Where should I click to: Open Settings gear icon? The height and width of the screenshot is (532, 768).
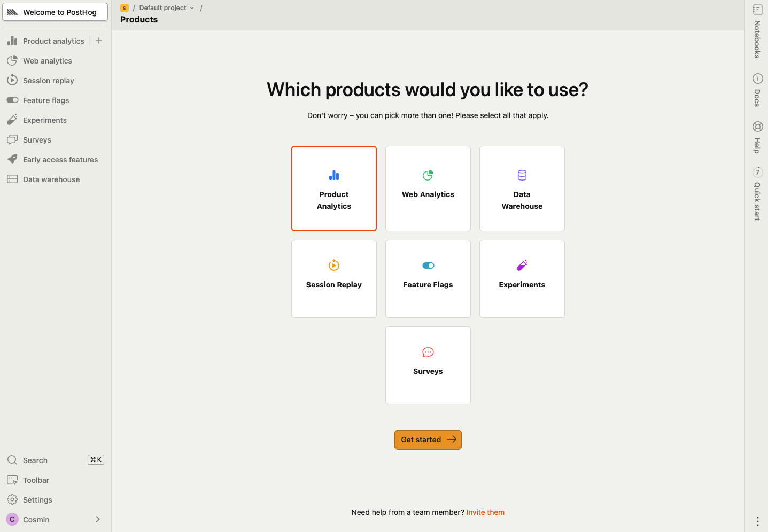12,499
